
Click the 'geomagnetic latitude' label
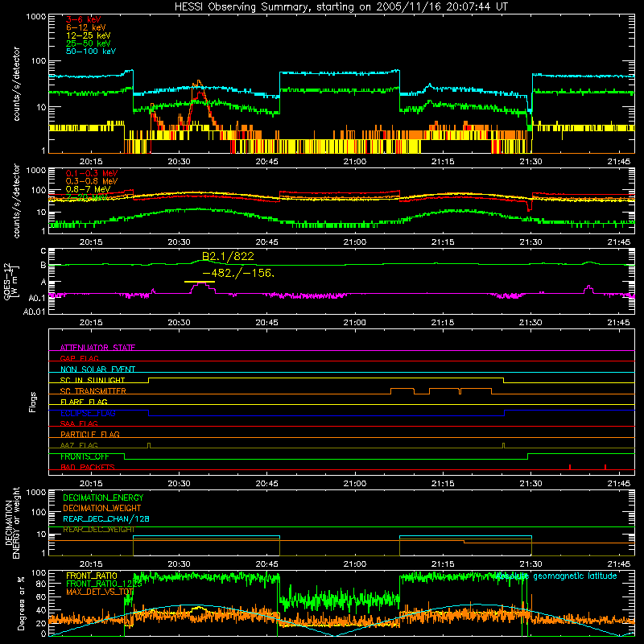pyautogui.click(x=575, y=576)
